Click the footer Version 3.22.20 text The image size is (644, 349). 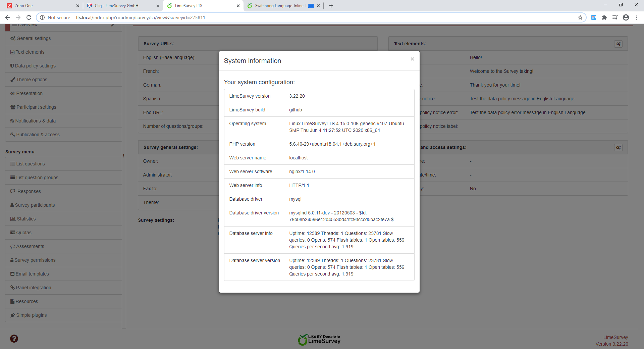[x=612, y=344]
